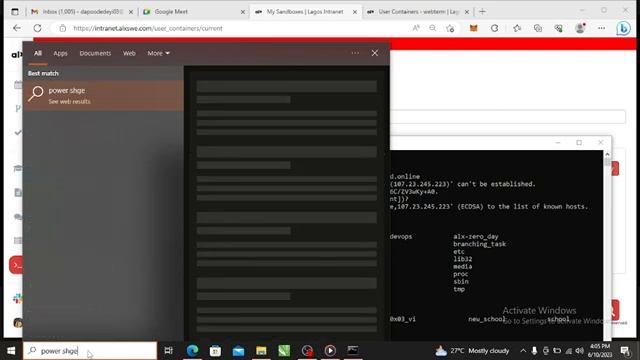Open the Windows Start menu
Image resolution: width=640 pixels, height=360 pixels.
11,351
